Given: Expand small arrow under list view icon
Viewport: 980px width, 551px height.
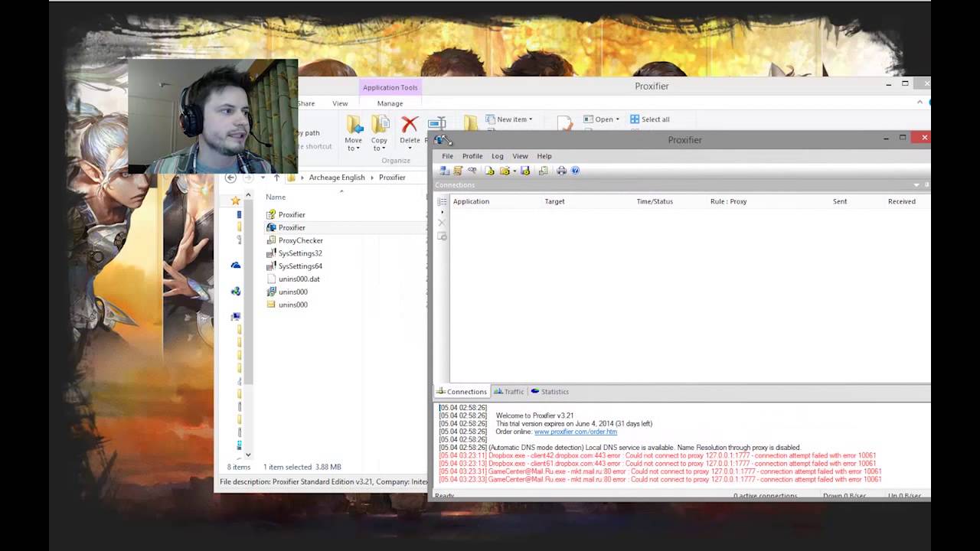Looking at the screenshot, I should click(442, 212).
